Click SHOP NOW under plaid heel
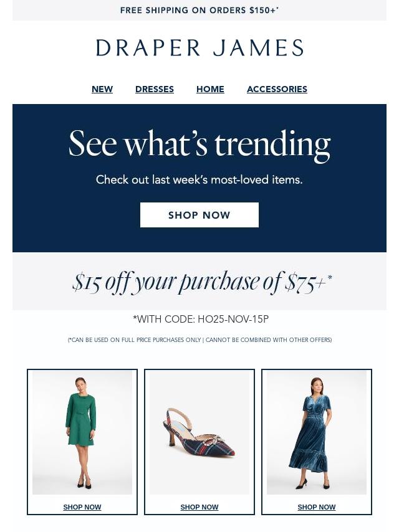The width and height of the screenshot is (399, 532). click(x=199, y=507)
